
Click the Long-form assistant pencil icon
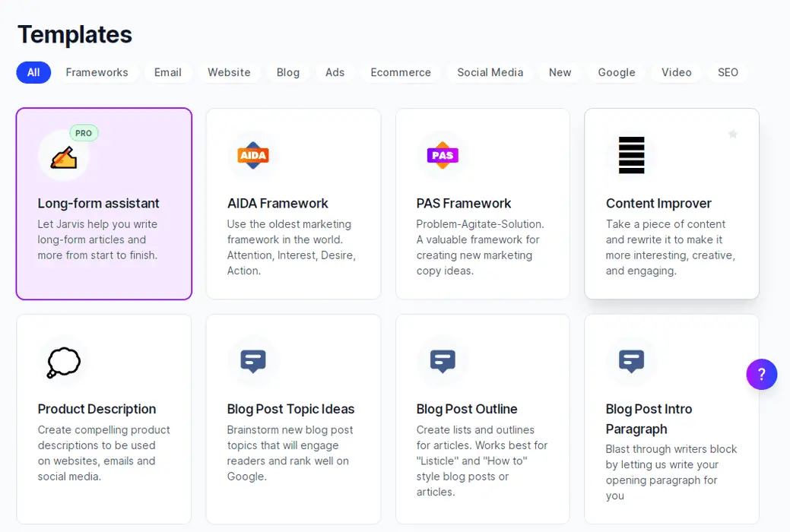64,157
